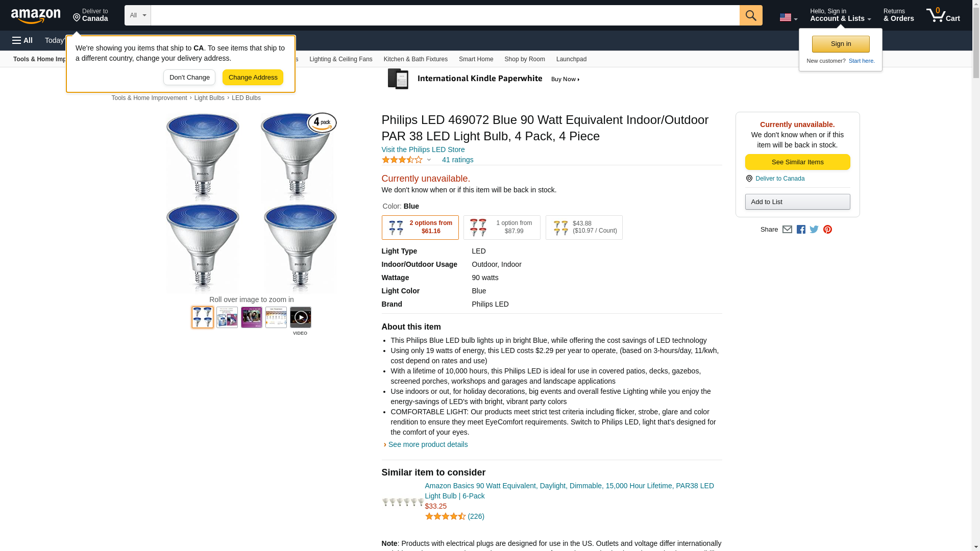Open the shopping cart icon
Image resolution: width=980 pixels, height=551 pixels.
tap(943, 15)
